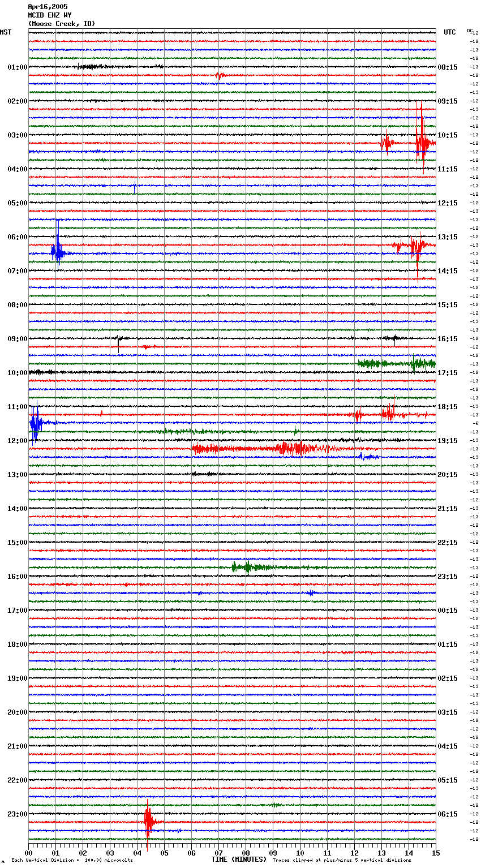
Task: Click the 08:15 UTC time label
Action: [448, 67]
